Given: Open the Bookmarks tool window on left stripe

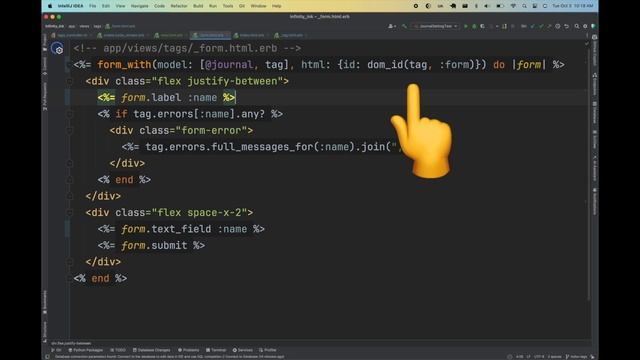Looking at the screenshot, I should point(45,302).
